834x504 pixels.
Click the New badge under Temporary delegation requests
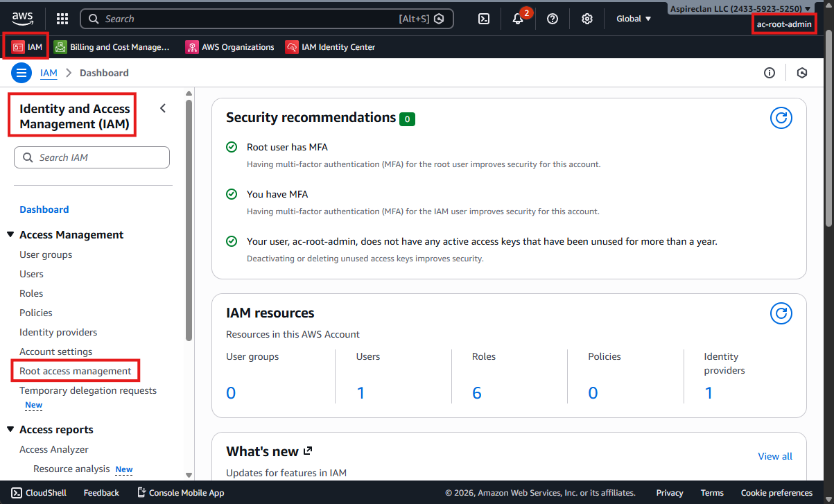[34, 405]
